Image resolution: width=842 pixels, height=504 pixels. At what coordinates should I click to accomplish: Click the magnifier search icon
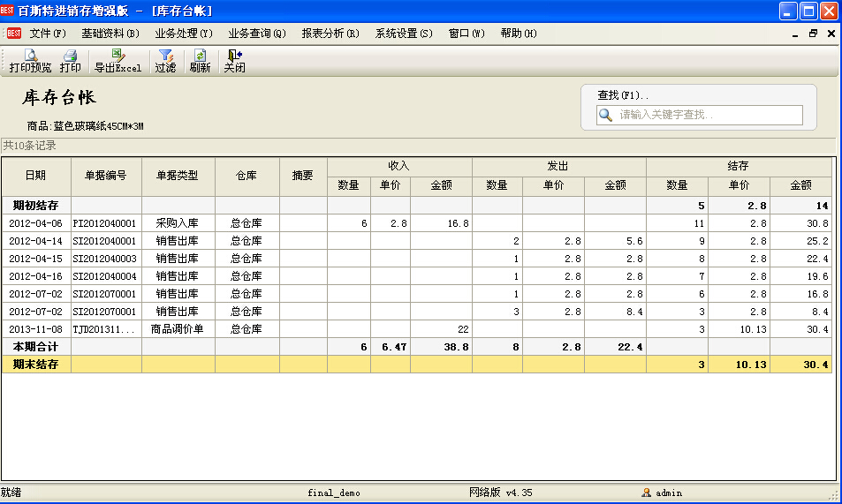point(606,115)
